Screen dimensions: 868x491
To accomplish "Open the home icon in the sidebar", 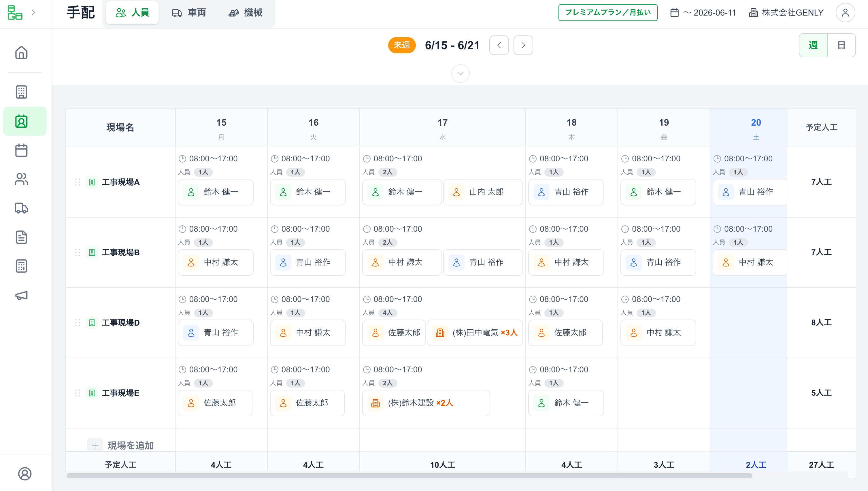I will coord(21,53).
